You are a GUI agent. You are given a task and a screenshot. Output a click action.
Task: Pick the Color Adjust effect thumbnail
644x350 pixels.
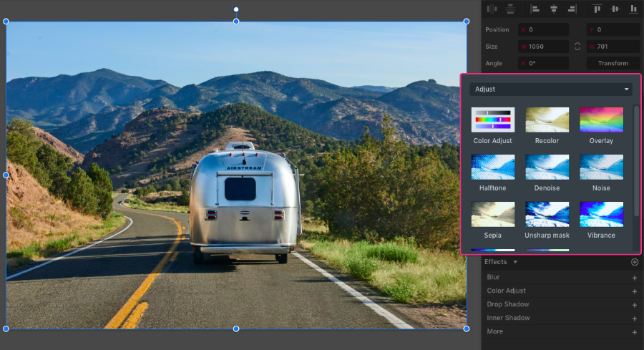pyautogui.click(x=492, y=120)
